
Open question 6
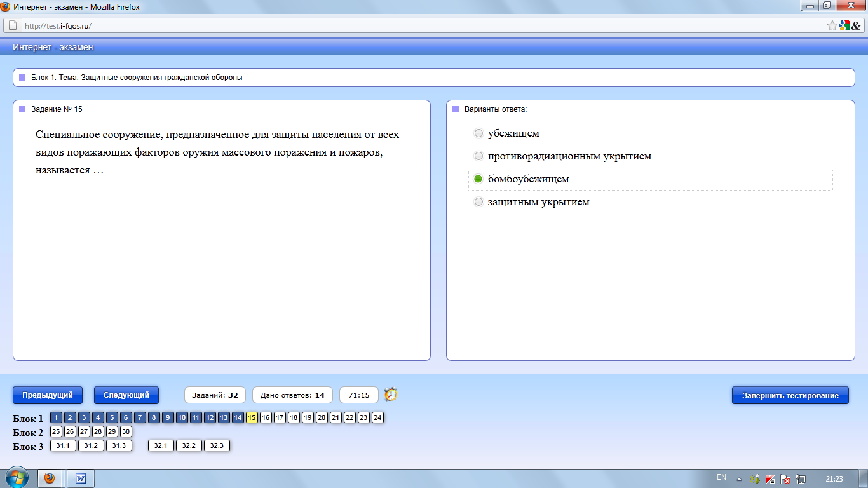126,417
